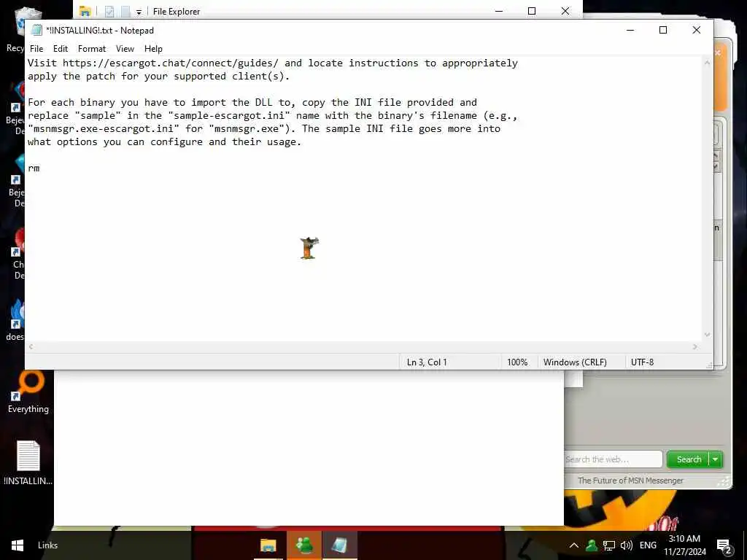Open the Windows Start menu
Image resolution: width=747 pixels, height=560 pixels.
point(18,545)
